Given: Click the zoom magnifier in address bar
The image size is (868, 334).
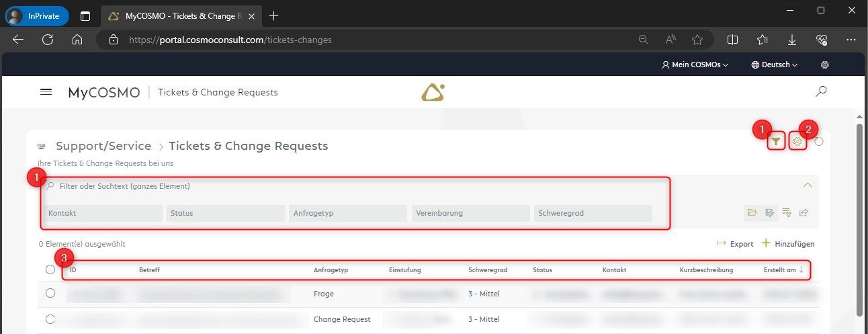Looking at the screenshot, I should (x=644, y=40).
